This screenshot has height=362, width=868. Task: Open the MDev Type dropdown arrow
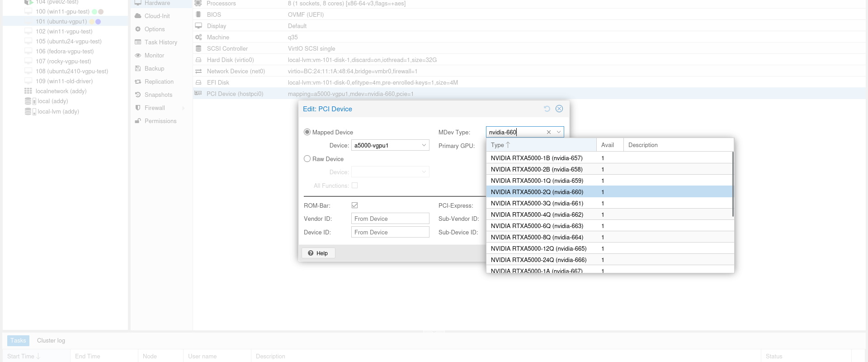[x=559, y=132]
